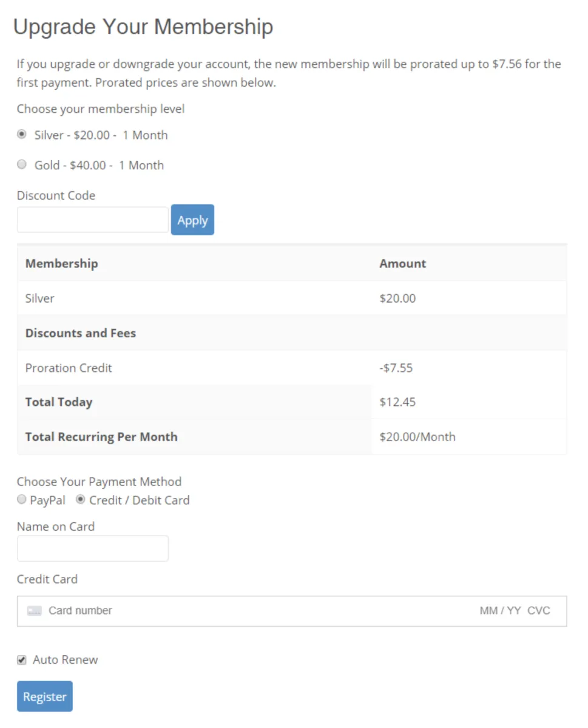Toggle the Auto Renew checkbox
This screenshot has width=588, height=728.
[22, 660]
